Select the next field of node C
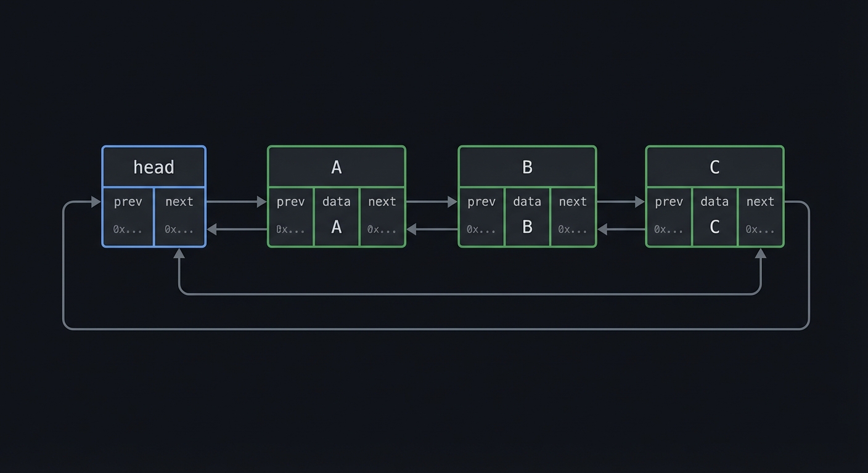The image size is (868, 473). coord(760,217)
